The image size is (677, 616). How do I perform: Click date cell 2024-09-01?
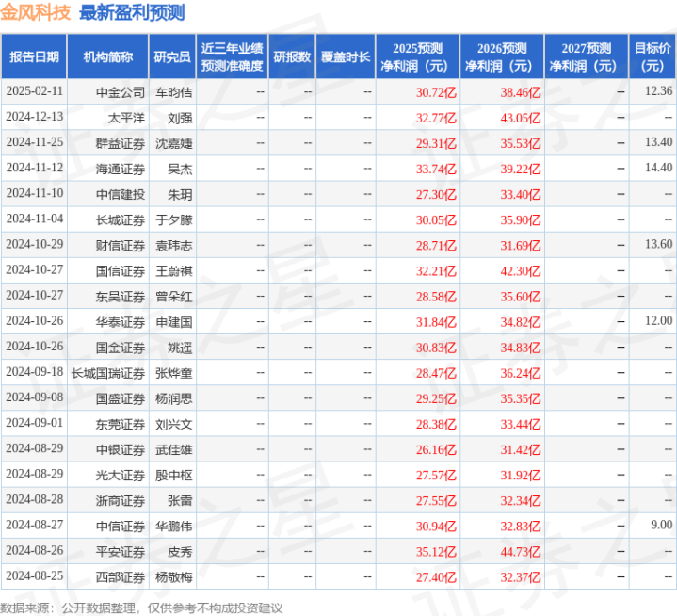pos(35,423)
